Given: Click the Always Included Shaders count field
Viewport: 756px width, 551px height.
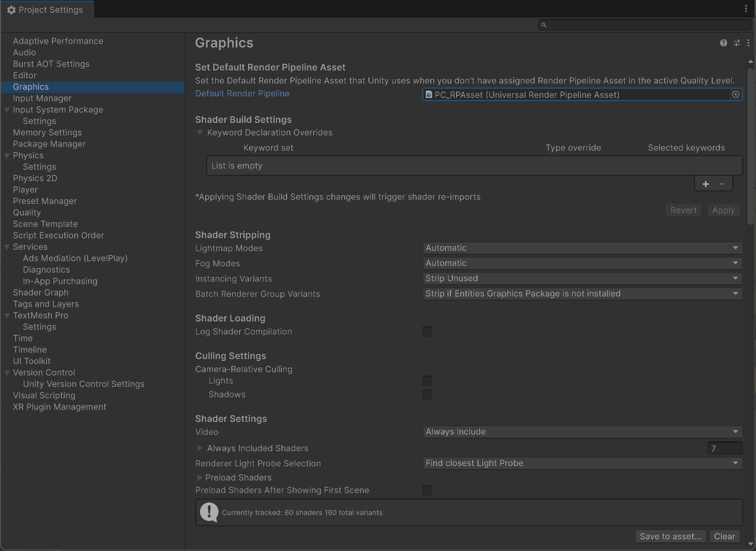Looking at the screenshot, I should [724, 448].
